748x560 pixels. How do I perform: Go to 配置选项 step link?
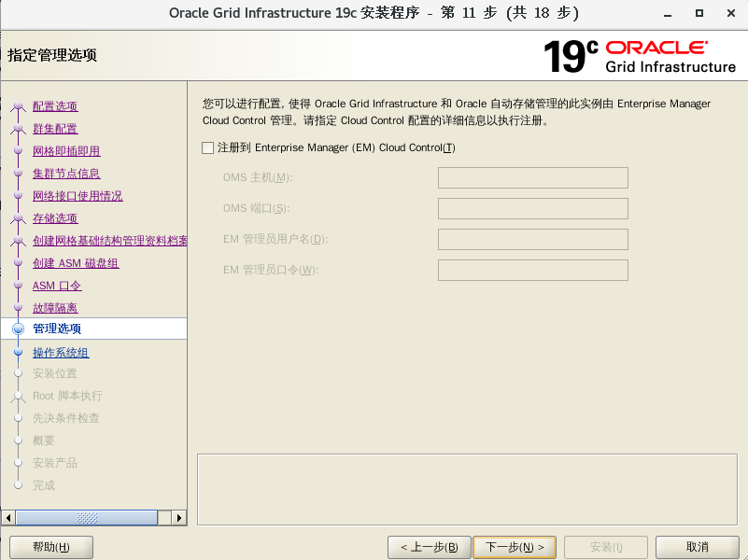pyautogui.click(x=55, y=106)
